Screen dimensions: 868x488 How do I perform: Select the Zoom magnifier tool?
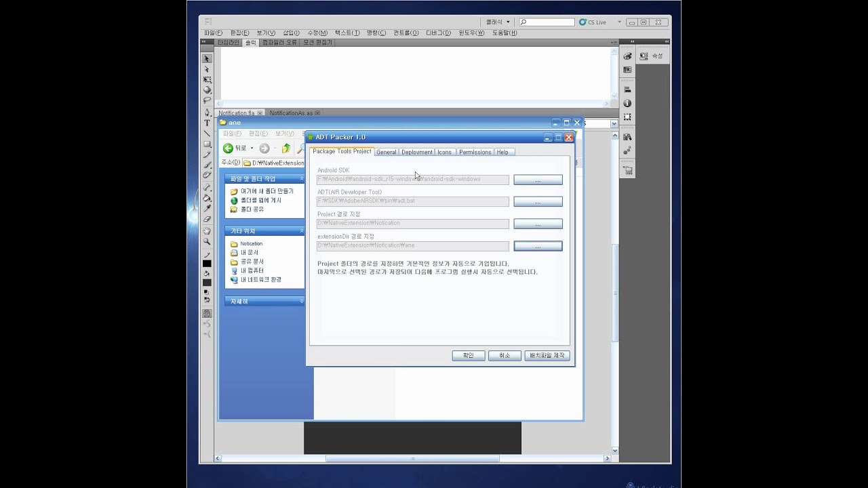click(207, 241)
